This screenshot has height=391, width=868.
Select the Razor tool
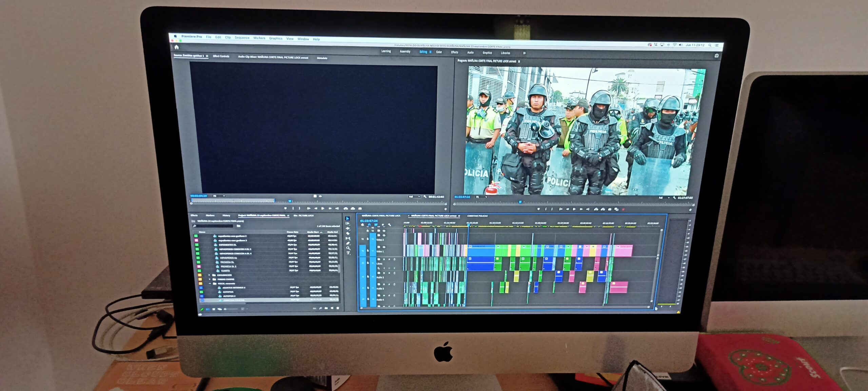click(348, 234)
